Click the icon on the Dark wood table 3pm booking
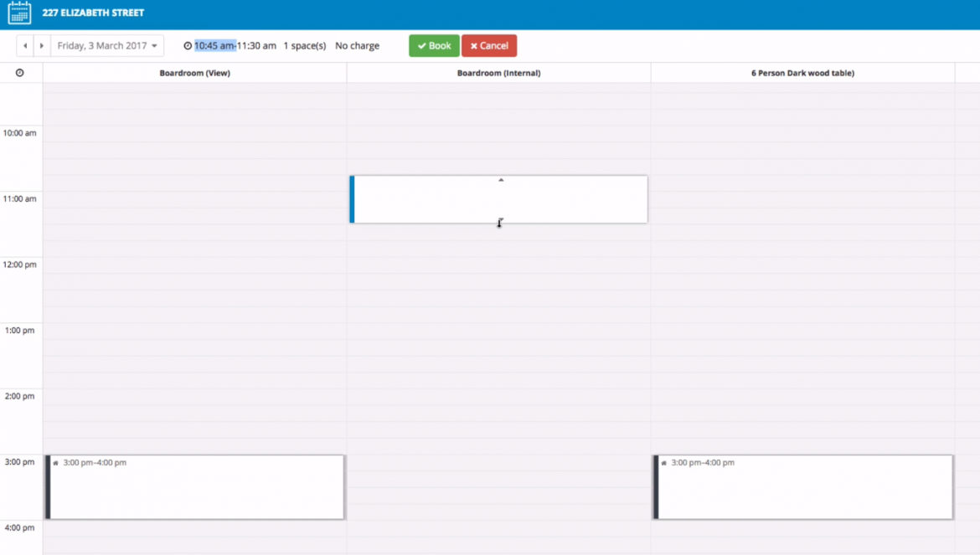Image resolution: width=980 pixels, height=555 pixels. click(x=663, y=461)
